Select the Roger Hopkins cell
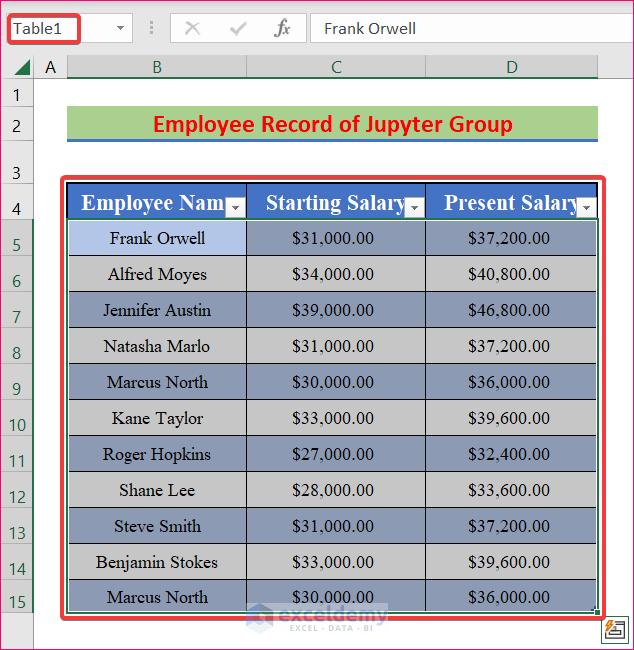 pos(157,454)
